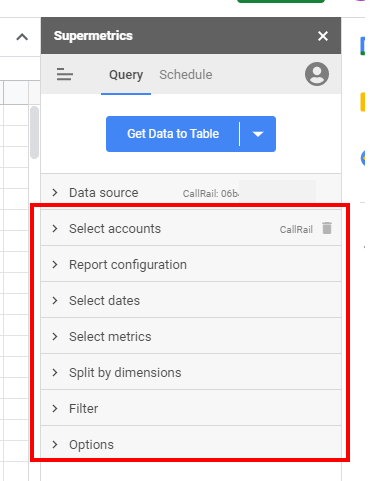The image size is (373, 481).
Task: Expand the Filter section
Action: coord(191,409)
